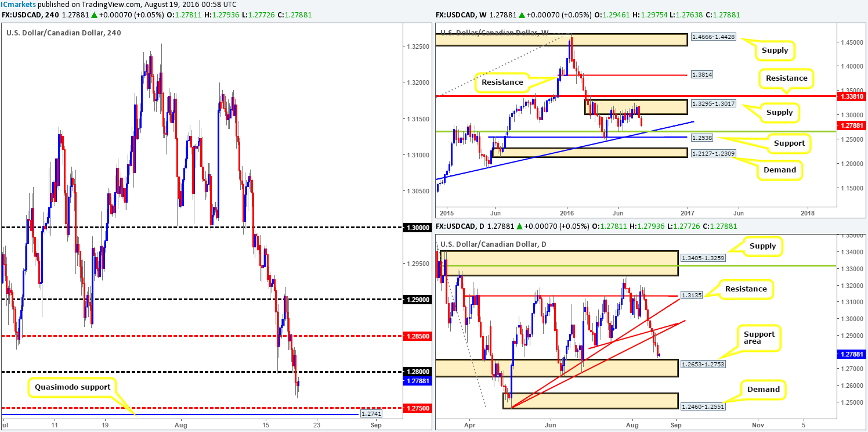Select the 1.3814 resistance level label
The image size is (868, 432).
point(701,74)
